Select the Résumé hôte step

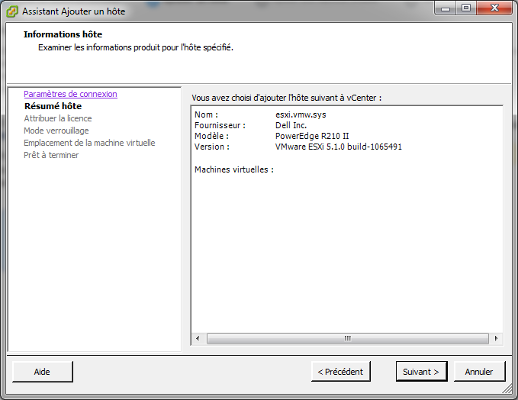coord(53,106)
